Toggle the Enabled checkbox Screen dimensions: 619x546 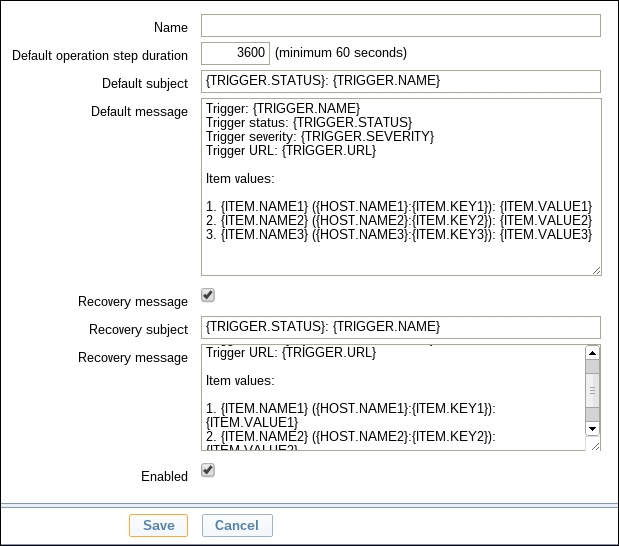208,470
